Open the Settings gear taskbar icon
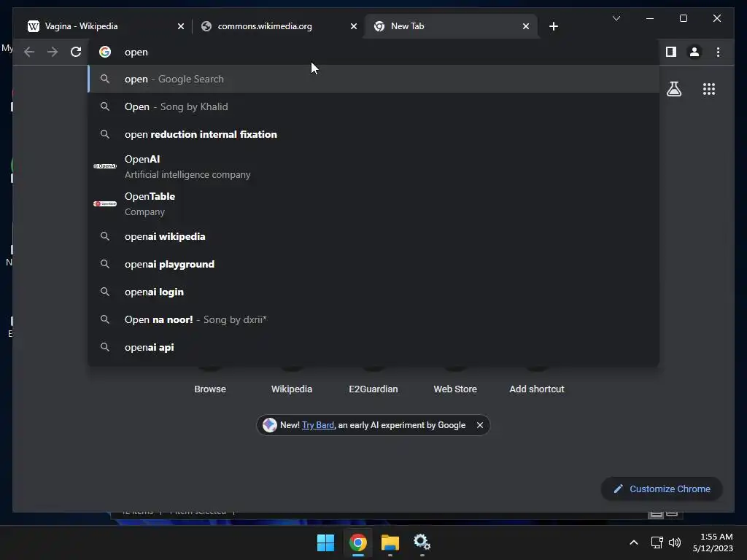 (422, 542)
